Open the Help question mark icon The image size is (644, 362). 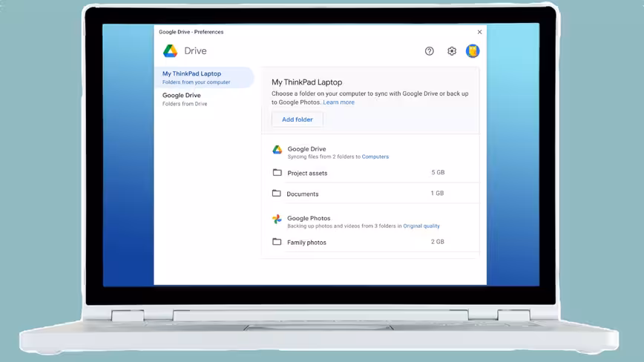[429, 51]
